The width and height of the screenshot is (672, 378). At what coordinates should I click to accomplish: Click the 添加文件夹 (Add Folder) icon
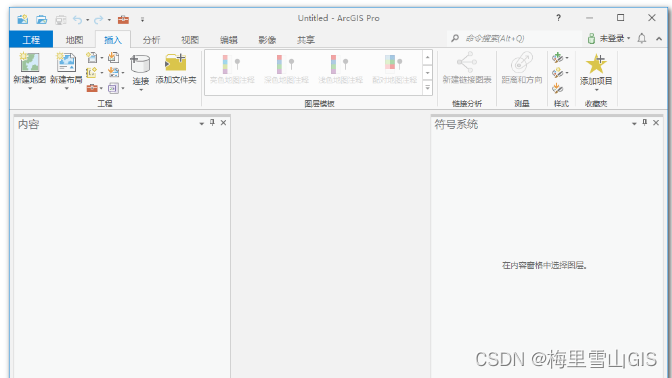[x=176, y=63]
